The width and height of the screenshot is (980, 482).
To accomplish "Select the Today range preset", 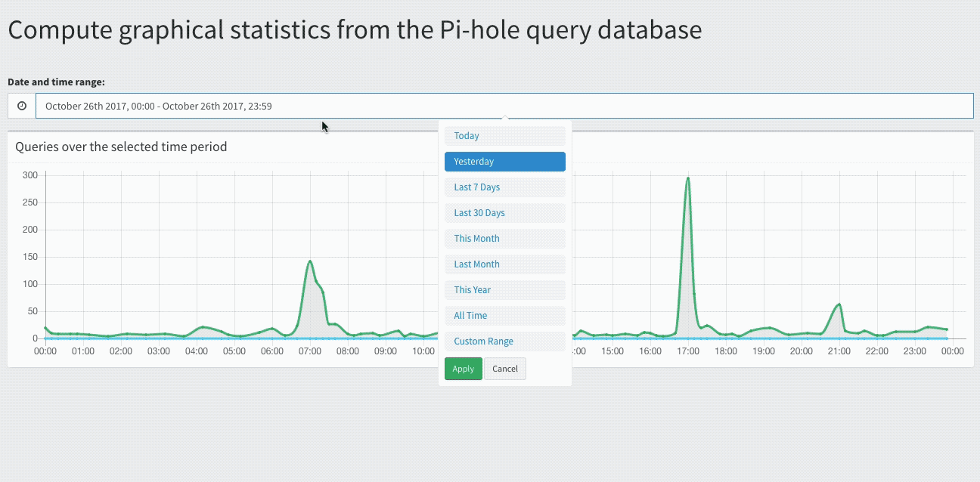I will point(505,136).
